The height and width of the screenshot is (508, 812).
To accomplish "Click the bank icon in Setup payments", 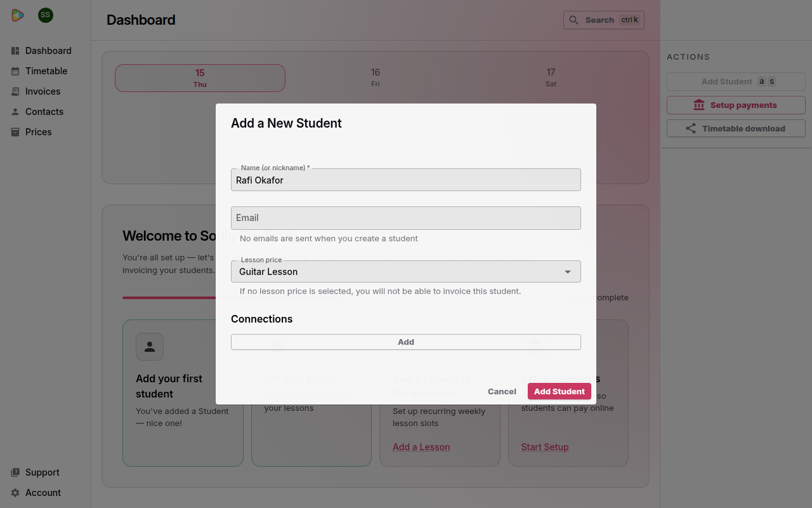I will pos(699,105).
